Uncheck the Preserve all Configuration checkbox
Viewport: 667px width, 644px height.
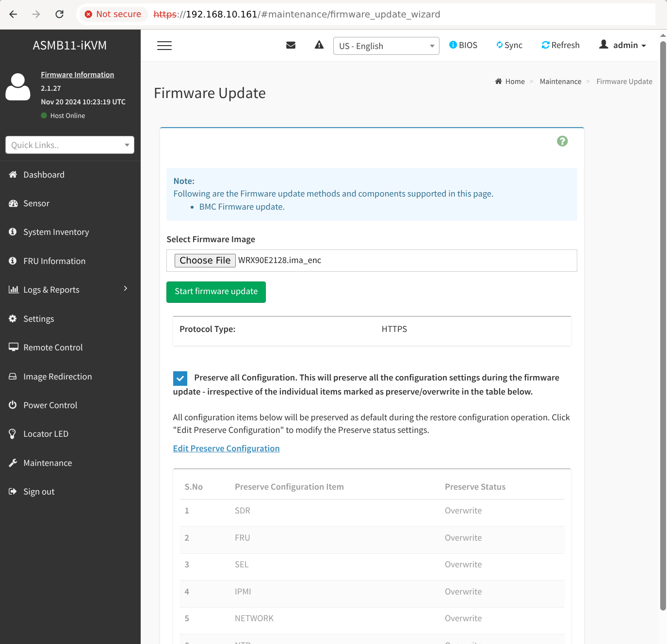click(180, 379)
